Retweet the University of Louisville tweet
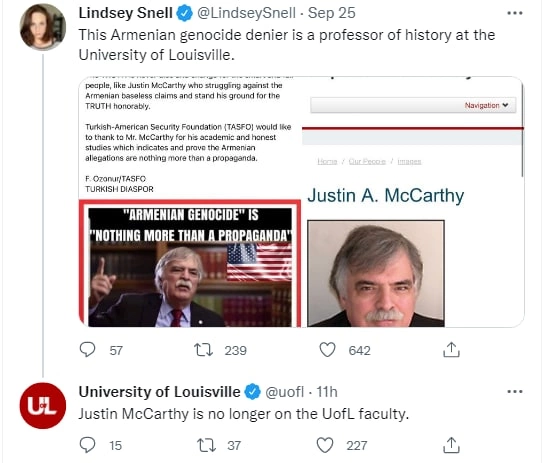The image size is (558, 463). 206,445
